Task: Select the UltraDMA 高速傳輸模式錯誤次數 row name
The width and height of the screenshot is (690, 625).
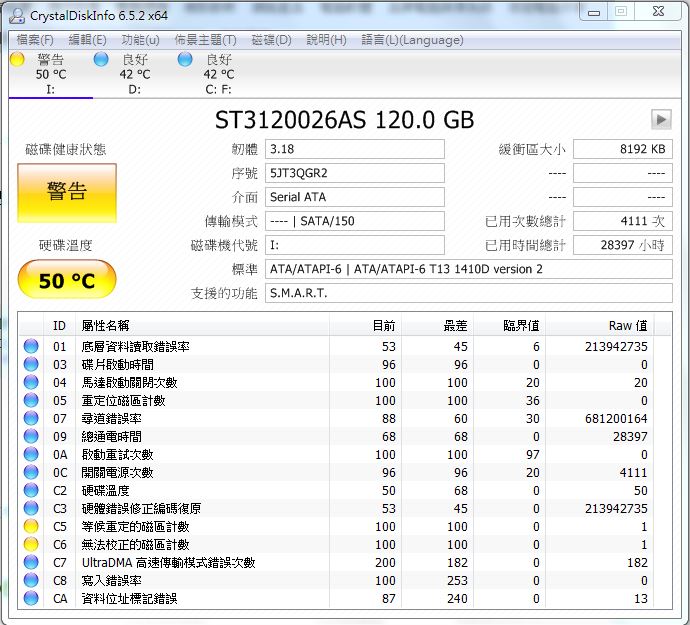Action: click(169, 563)
